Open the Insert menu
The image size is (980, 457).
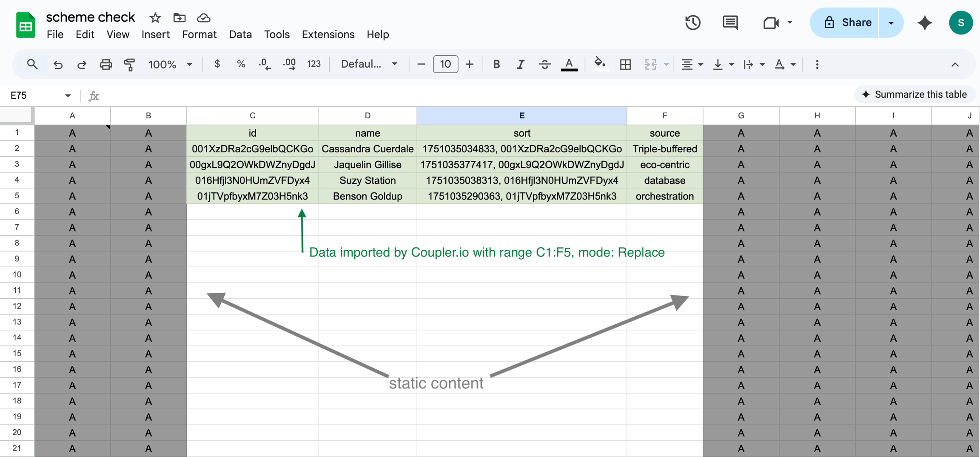pos(155,34)
